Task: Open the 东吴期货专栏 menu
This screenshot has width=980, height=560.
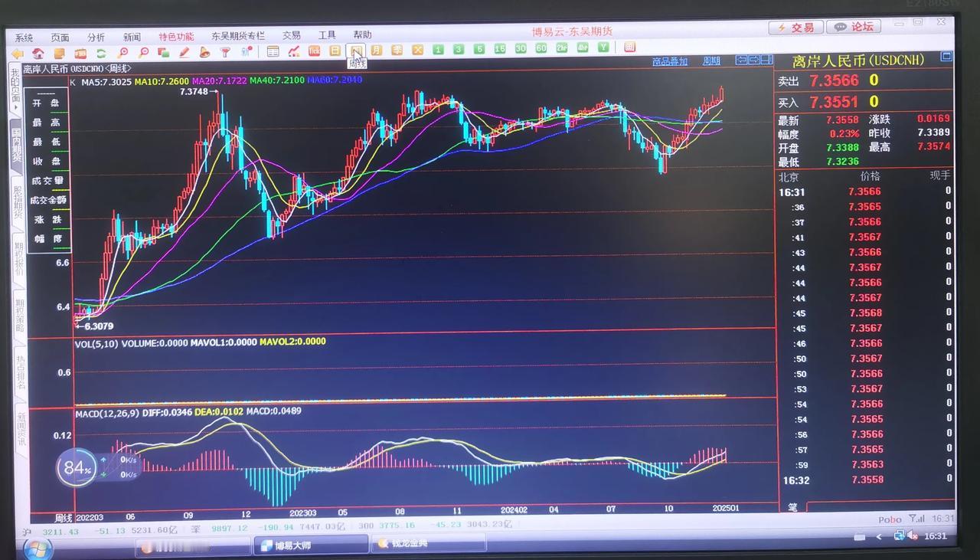Action: click(238, 36)
